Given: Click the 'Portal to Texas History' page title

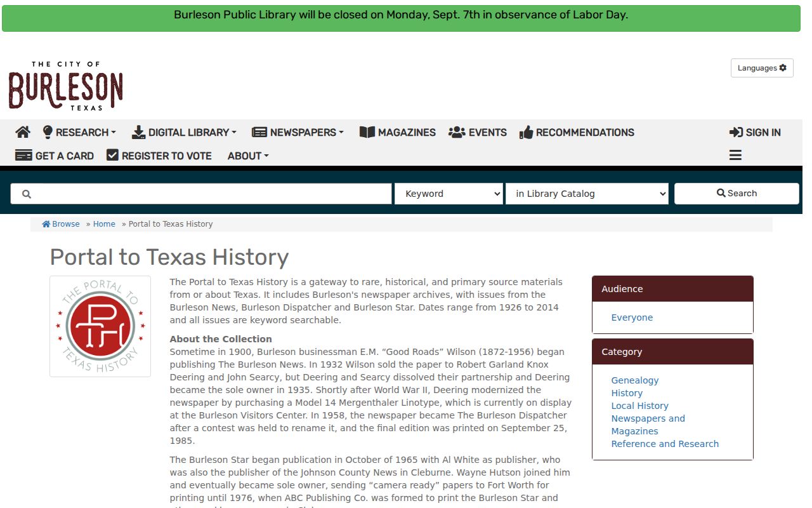Looking at the screenshot, I should pyautogui.click(x=169, y=257).
